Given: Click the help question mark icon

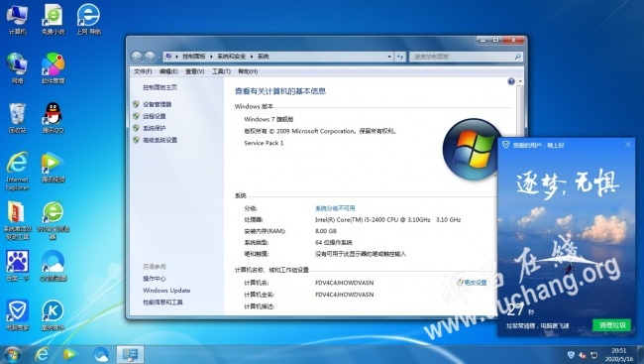Looking at the screenshot, I should [511, 81].
